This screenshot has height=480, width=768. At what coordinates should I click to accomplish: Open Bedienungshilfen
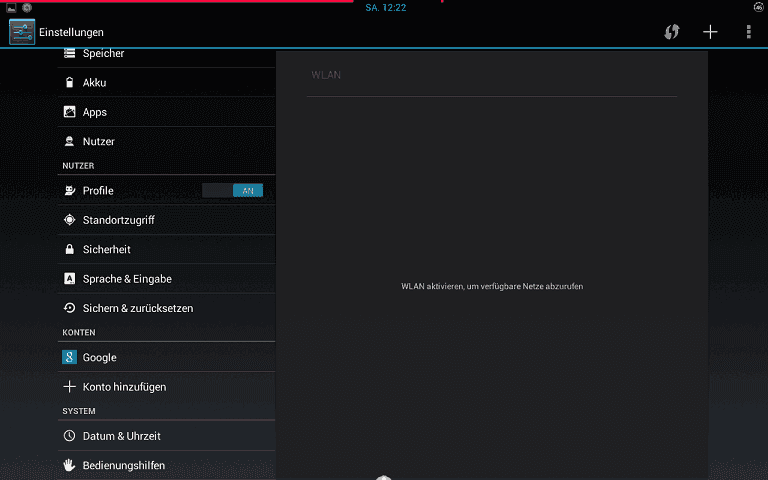click(x=167, y=465)
